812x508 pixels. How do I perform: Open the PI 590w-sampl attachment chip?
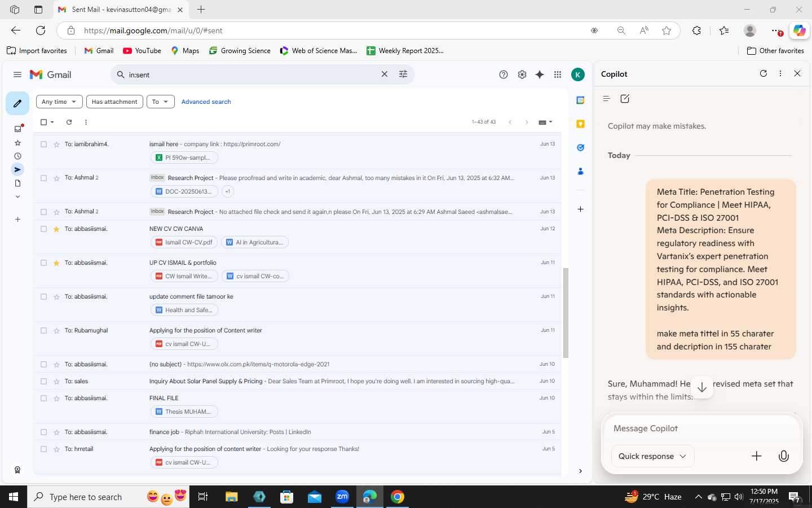pyautogui.click(x=184, y=157)
